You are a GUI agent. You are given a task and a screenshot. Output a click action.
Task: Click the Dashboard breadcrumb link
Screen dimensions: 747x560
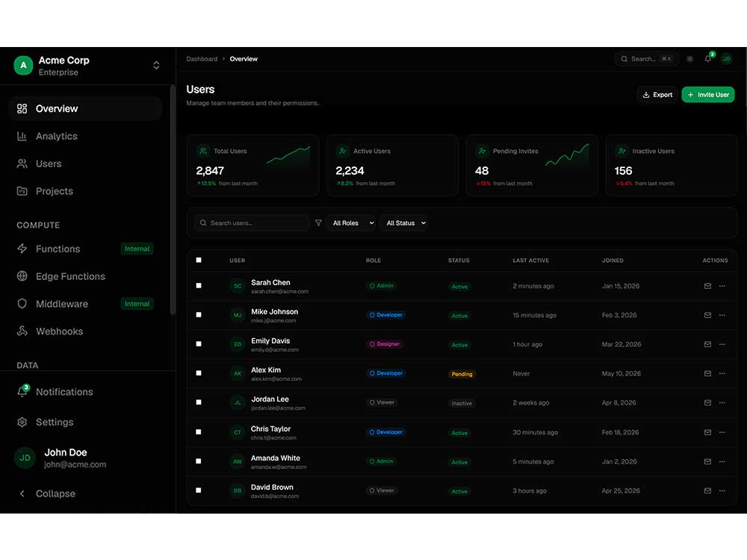pyautogui.click(x=202, y=59)
